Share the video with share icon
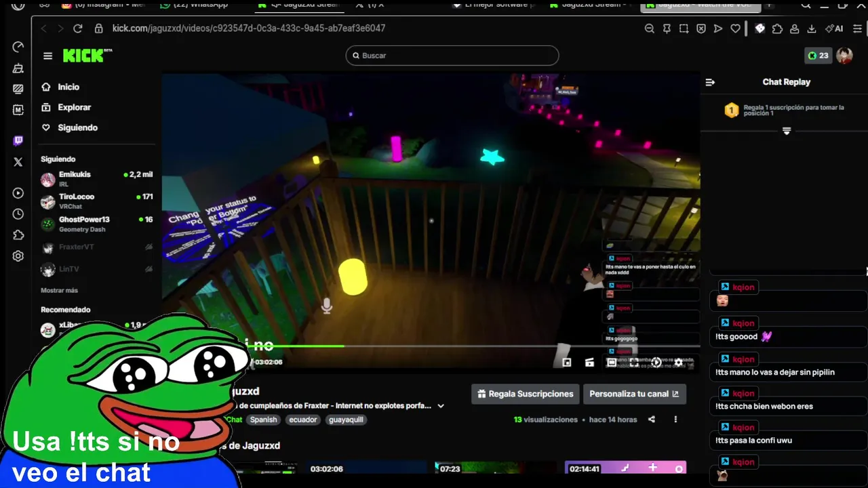The image size is (868, 488). click(651, 420)
